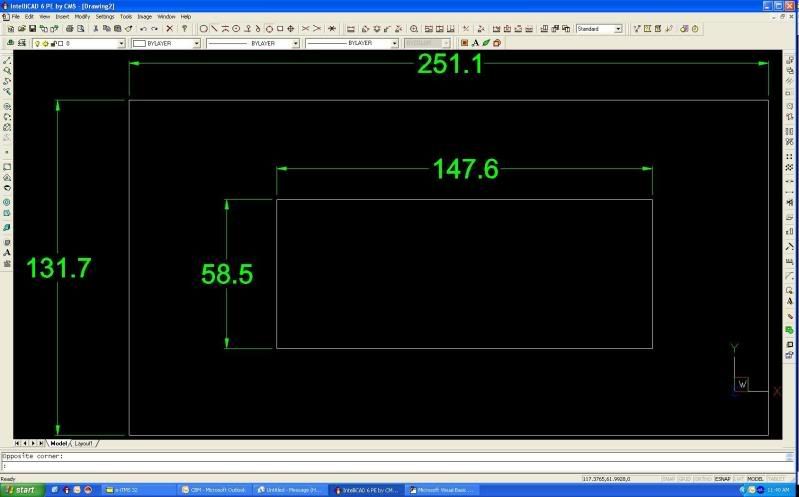Click the white color swatch beside BYLAYER
Screen dimensions: 799x497
pyautogui.click(x=139, y=44)
